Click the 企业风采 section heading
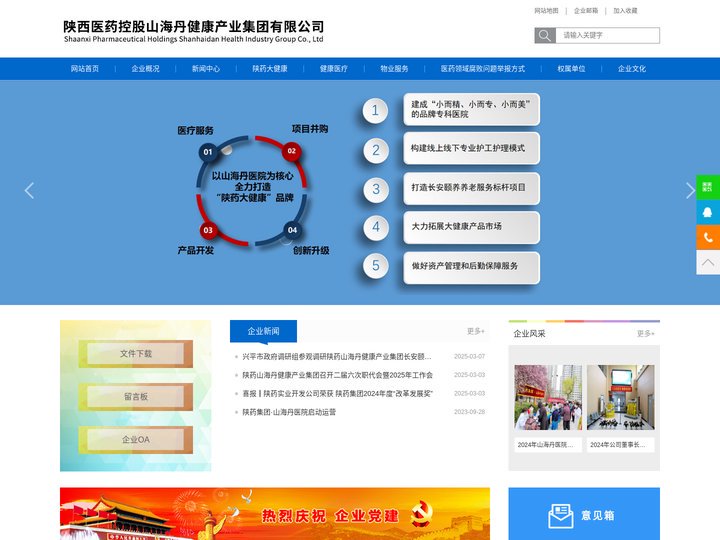 click(x=529, y=333)
